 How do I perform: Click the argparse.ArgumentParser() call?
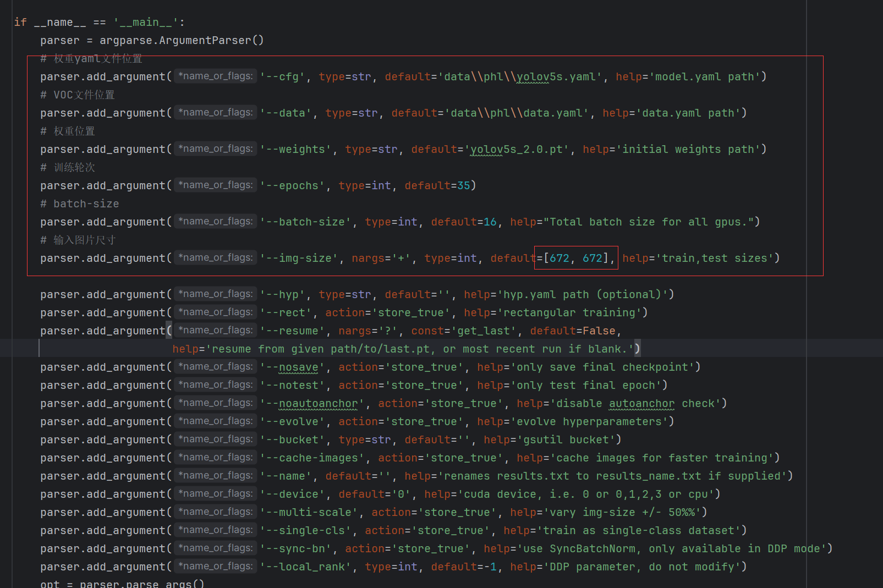coord(182,40)
